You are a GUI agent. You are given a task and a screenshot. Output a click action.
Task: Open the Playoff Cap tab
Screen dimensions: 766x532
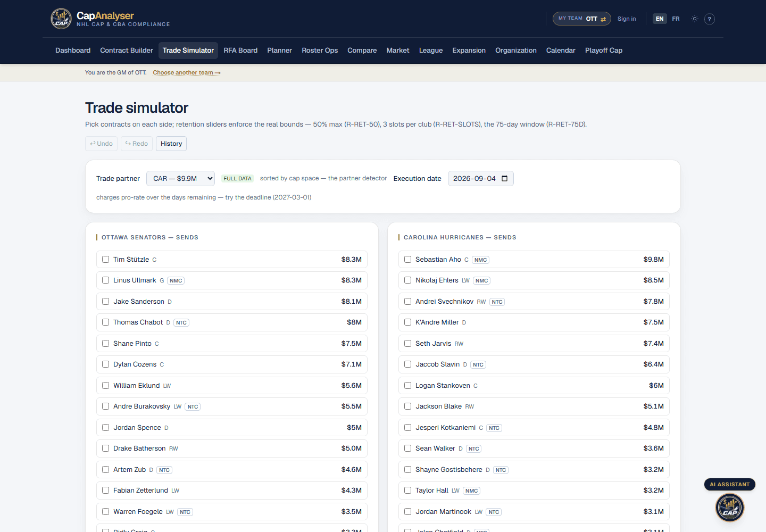[x=604, y=51]
